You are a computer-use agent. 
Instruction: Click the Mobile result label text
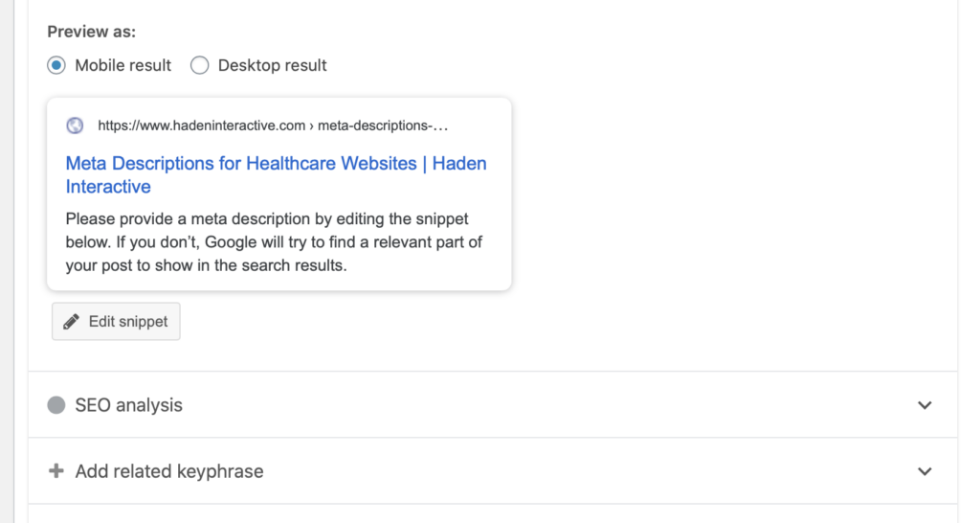(123, 65)
